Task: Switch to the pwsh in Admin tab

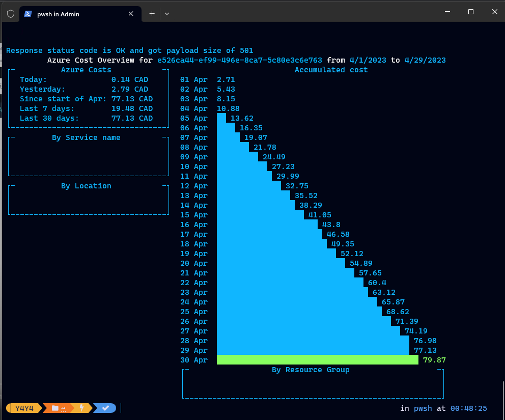Action: click(80, 14)
